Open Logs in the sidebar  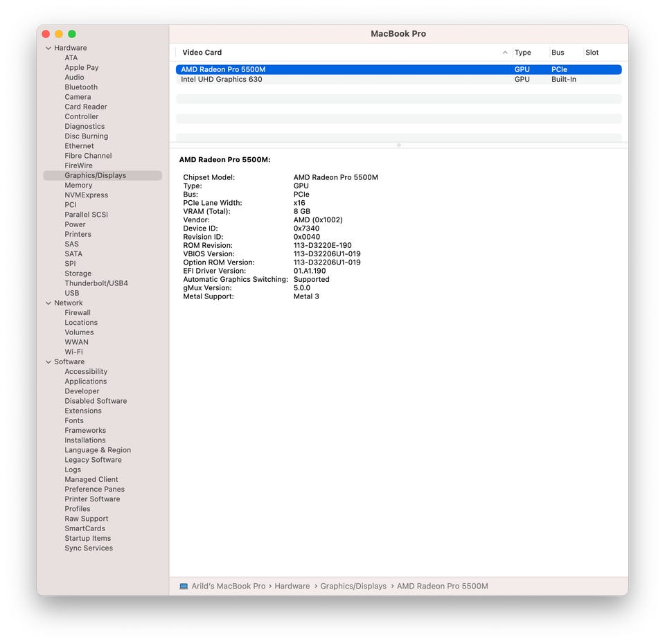point(73,469)
